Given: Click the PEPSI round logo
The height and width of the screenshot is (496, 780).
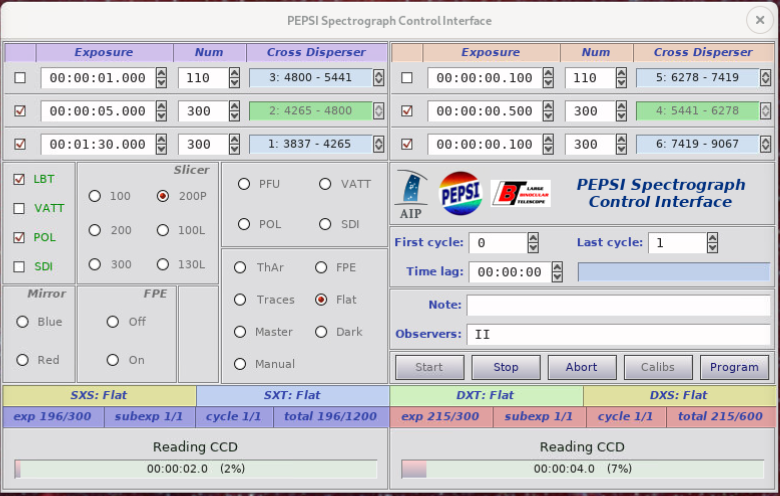Looking at the screenshot, I should (x=460, y=194).
